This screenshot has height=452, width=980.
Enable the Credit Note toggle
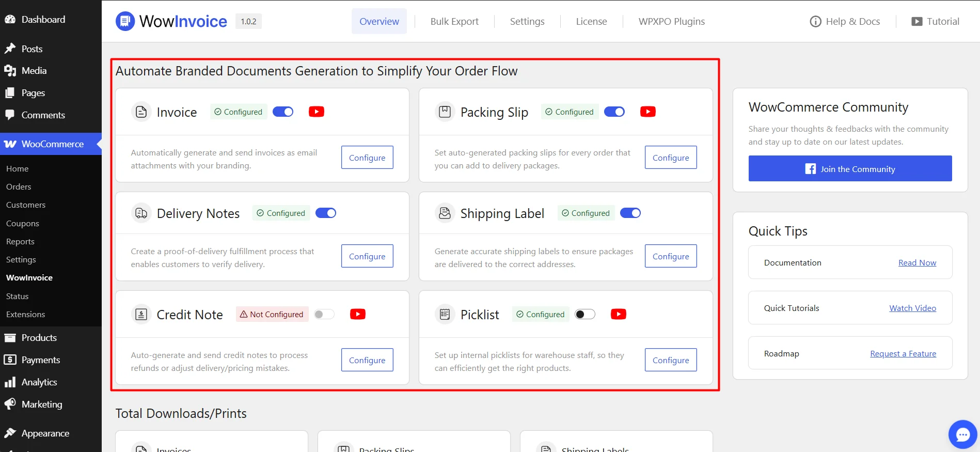tap(324, 314)
